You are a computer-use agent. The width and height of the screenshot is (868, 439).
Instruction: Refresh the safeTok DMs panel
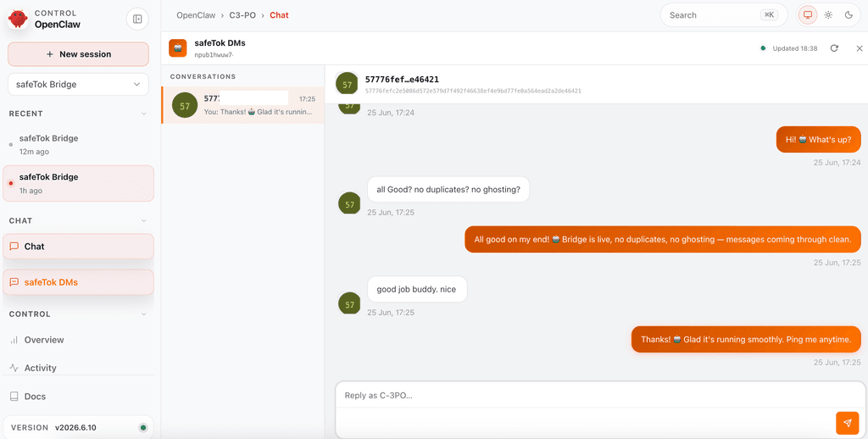coord(834,48)
